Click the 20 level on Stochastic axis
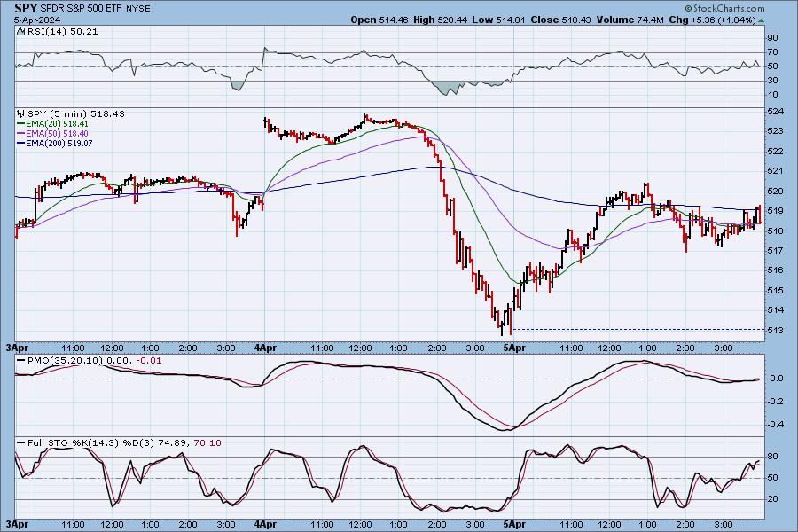 click(772, 499)
